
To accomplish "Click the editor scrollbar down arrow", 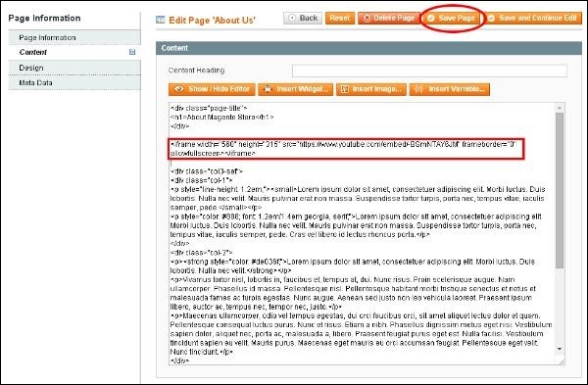I will (x=560, y=349).
